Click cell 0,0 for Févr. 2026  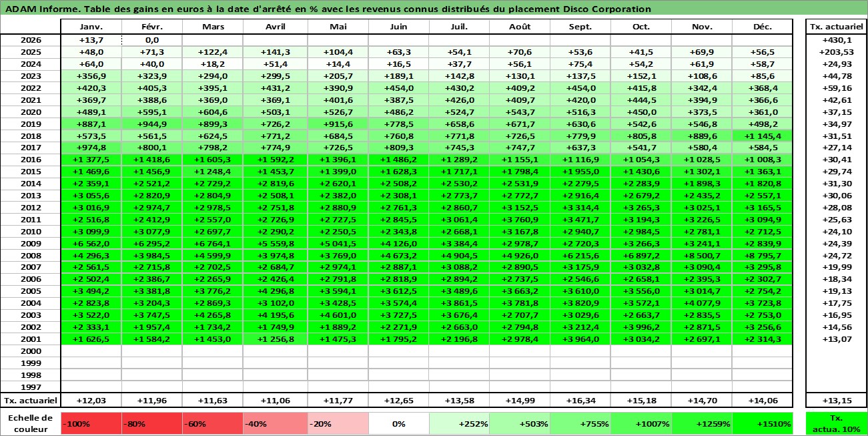152,40
